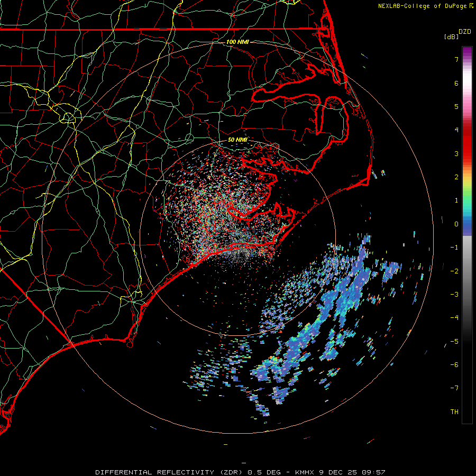Click the TH label on color scale
The height and width of the screenshot is (476, 476).
[454, 412]
